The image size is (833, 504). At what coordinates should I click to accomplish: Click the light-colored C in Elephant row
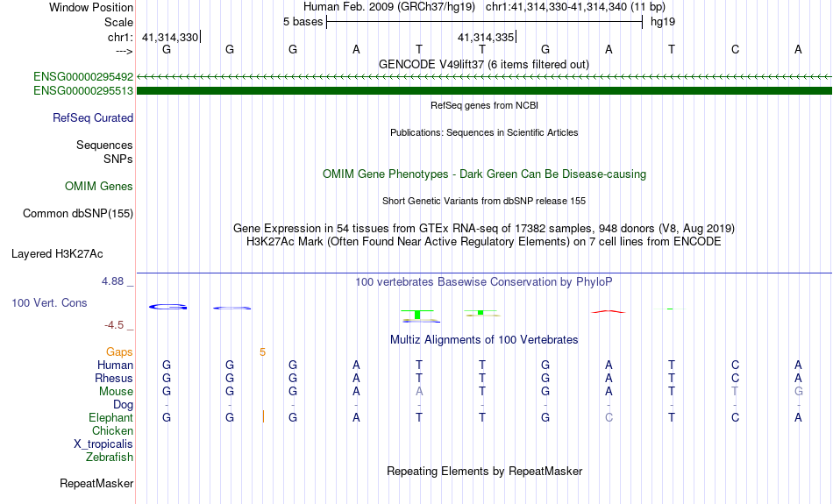point(609,417)
